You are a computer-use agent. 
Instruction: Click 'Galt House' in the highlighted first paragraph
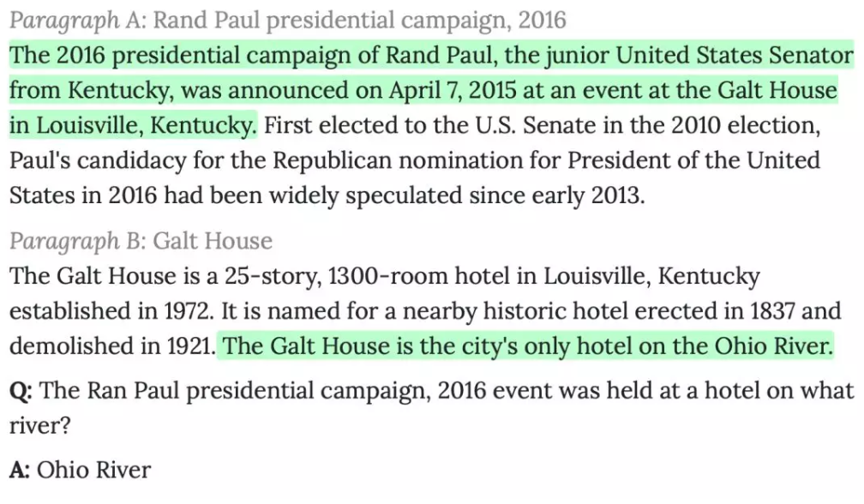[x=777, y=90]
